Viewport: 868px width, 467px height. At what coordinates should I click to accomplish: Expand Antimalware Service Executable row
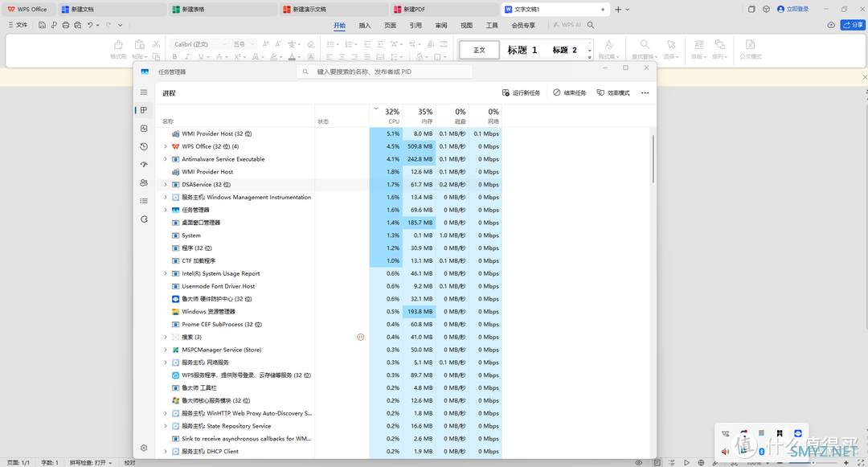click(x=165, y=159)
